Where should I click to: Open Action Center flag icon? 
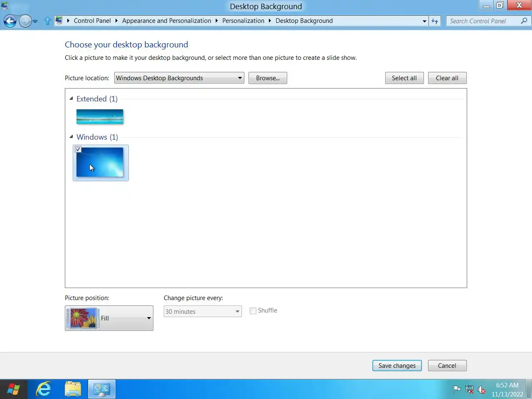click(x=456, y=389)
